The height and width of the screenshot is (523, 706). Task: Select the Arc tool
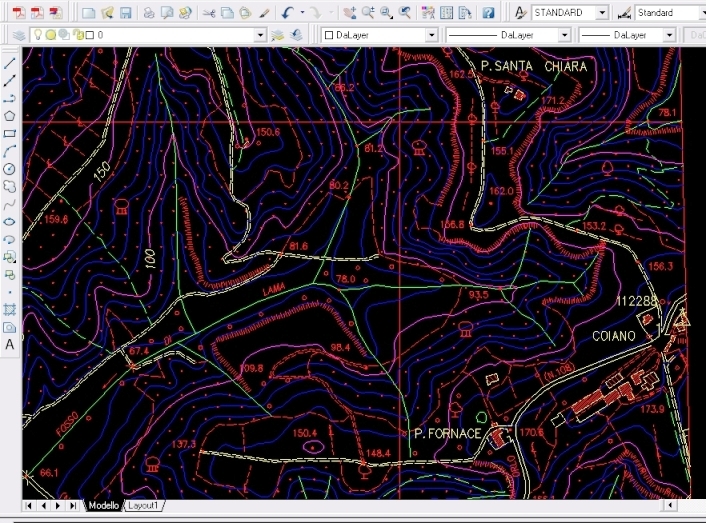pos(9,151)
